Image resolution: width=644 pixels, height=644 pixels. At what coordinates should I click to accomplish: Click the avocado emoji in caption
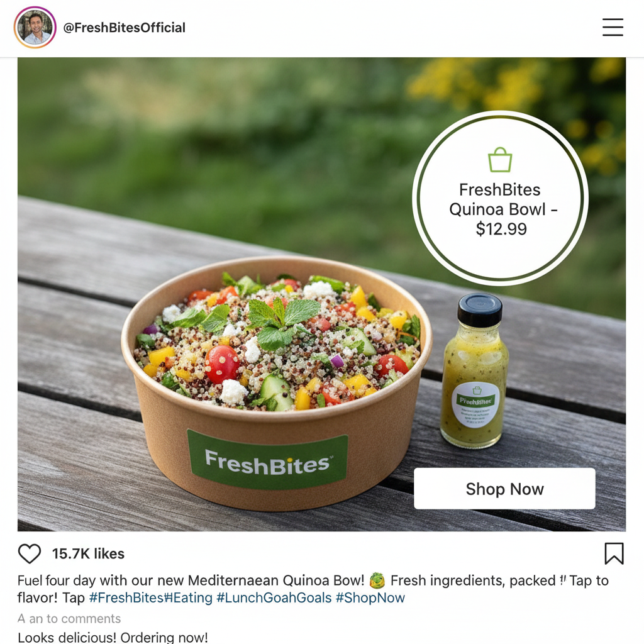[377, 580]
